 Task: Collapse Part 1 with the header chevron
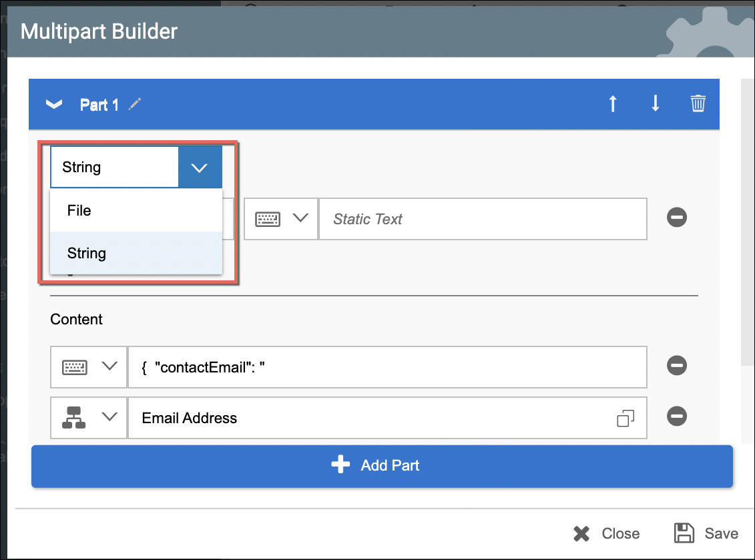53,104
